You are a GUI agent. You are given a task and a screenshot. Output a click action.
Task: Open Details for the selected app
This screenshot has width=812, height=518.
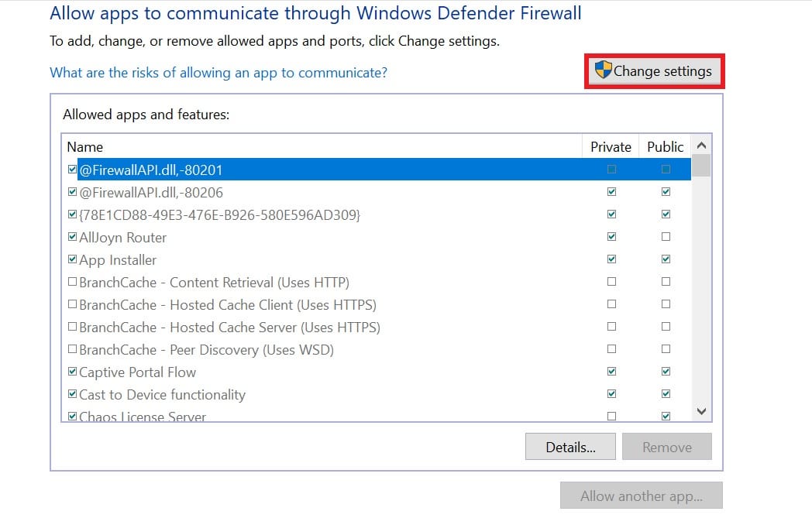pyautogui.click(x=570, y=447)
